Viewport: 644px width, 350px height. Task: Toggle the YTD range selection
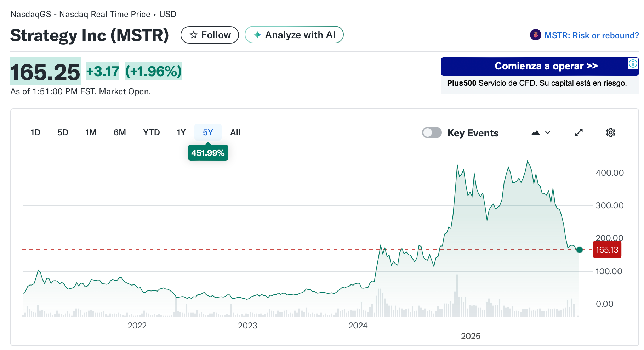point(151,132)
